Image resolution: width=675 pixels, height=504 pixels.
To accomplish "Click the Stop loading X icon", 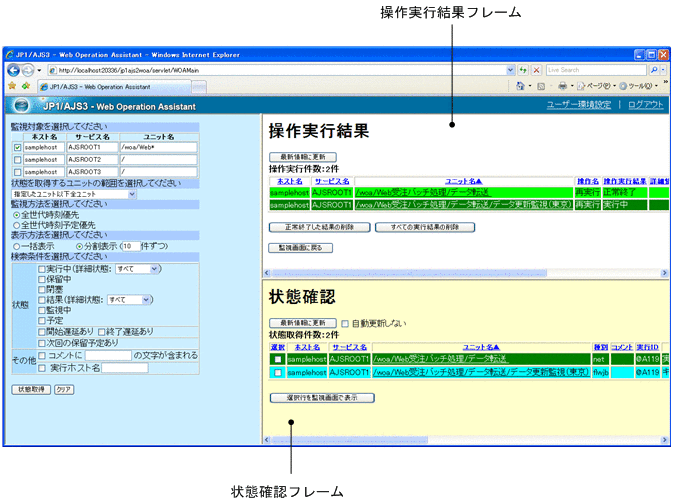I will point(537,70).
